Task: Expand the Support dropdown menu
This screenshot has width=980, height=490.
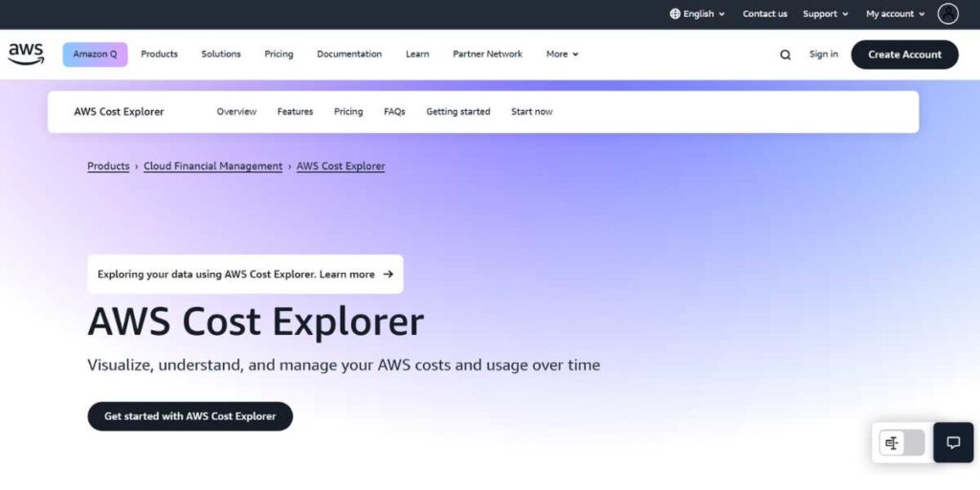Action: (x=826, y=14)
